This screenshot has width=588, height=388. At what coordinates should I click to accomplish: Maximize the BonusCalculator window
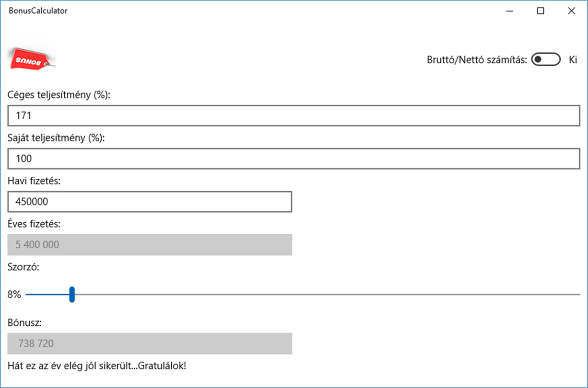click(541, 11)
